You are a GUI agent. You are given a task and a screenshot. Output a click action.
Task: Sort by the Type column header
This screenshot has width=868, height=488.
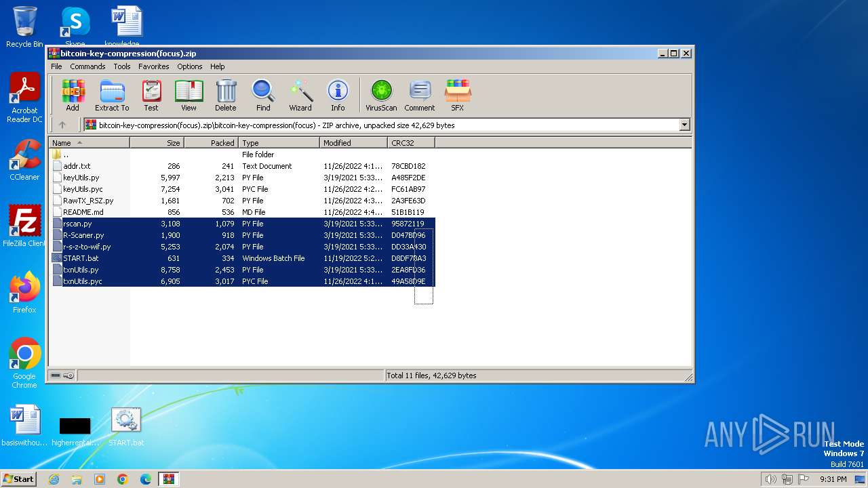point(279,143)
